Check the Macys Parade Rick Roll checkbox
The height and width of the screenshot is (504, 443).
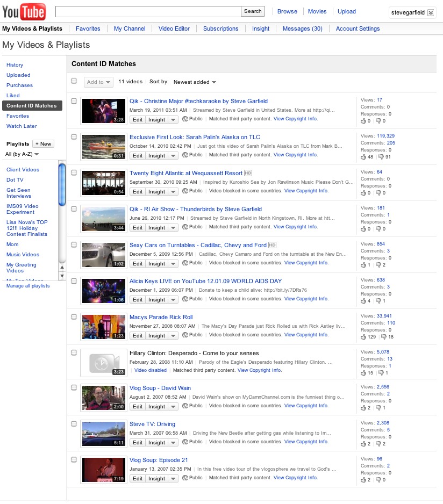74,317
